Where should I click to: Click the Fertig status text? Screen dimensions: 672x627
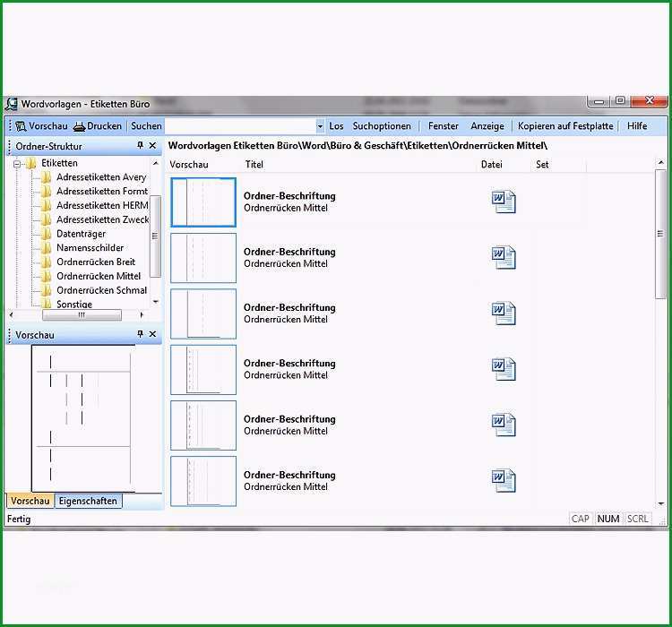pyautogui.click(x=19, y=519)
